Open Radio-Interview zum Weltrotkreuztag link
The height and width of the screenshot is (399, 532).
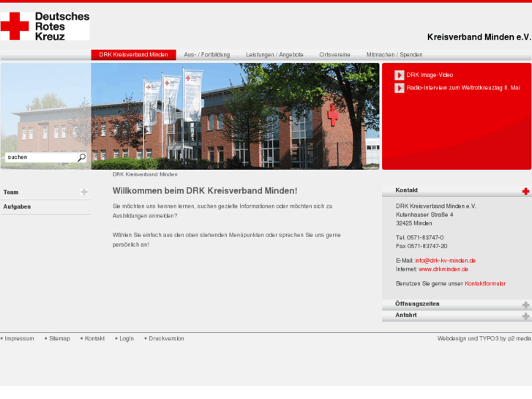pos(463,88)
